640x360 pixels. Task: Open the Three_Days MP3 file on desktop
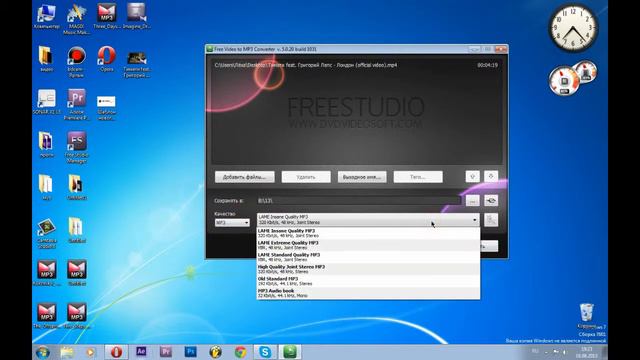tap(107, 16)
